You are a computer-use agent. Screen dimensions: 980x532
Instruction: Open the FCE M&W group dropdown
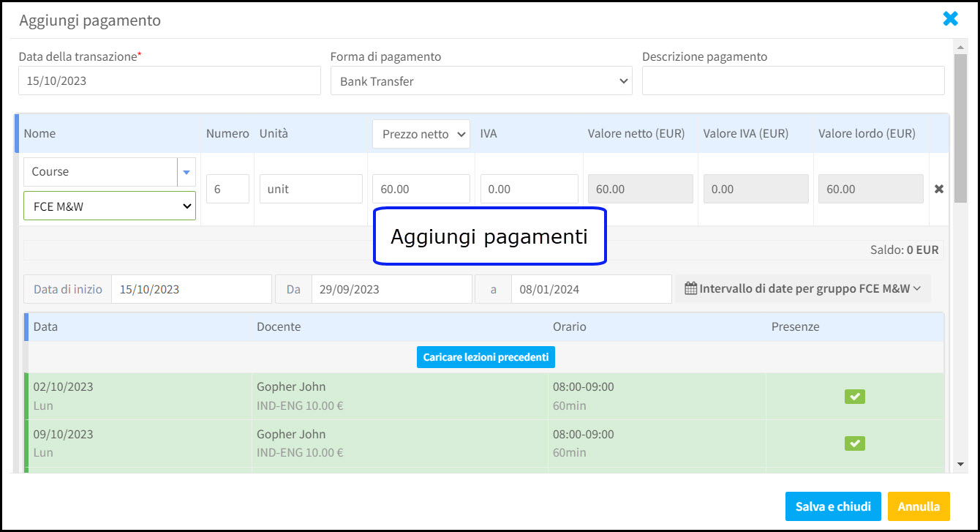click(110, 206)
